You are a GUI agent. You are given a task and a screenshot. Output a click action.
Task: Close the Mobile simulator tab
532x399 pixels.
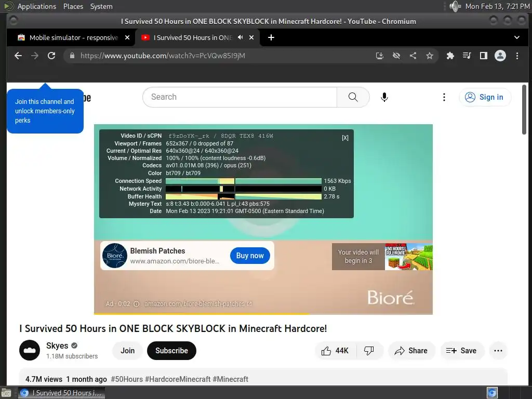coord(127,37)
